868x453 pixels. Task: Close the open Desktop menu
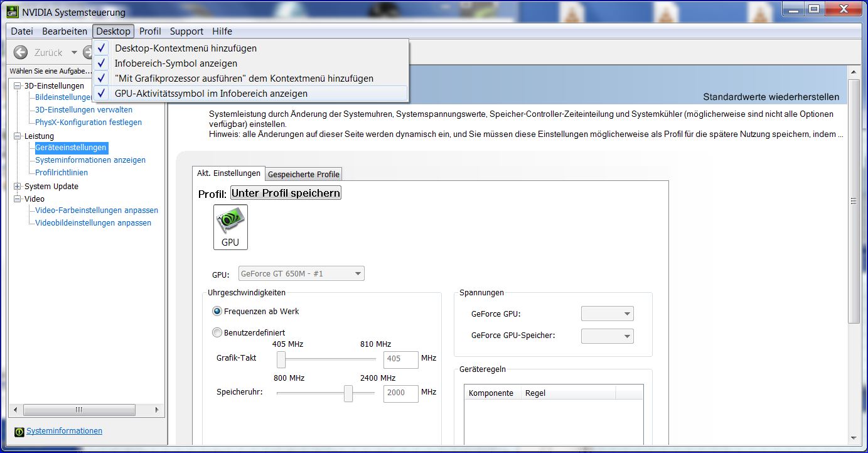pos(113,31)
